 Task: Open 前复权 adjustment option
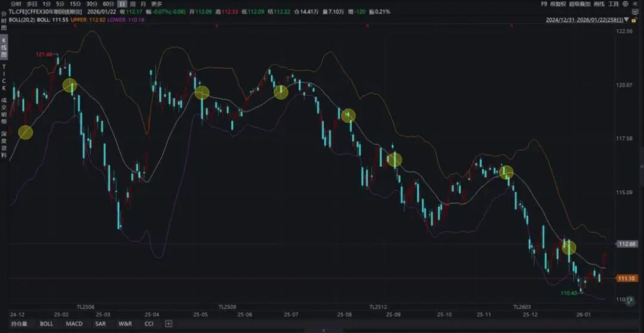[558, 4]
